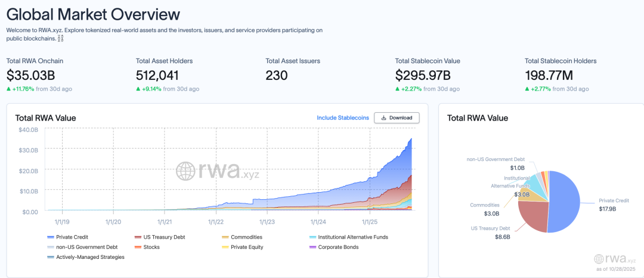Click the green up arrow under Total Asset Holders
This screenshot has height=278, width=644.
pos(138,89)
